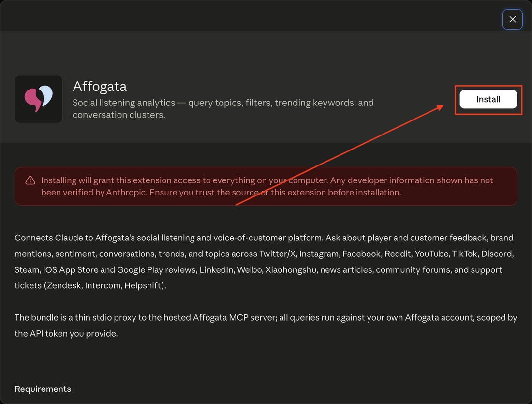The width and height of the screenshot is (532, 404).
Task: Click the warning triangle icon
Action: [30, 180]
